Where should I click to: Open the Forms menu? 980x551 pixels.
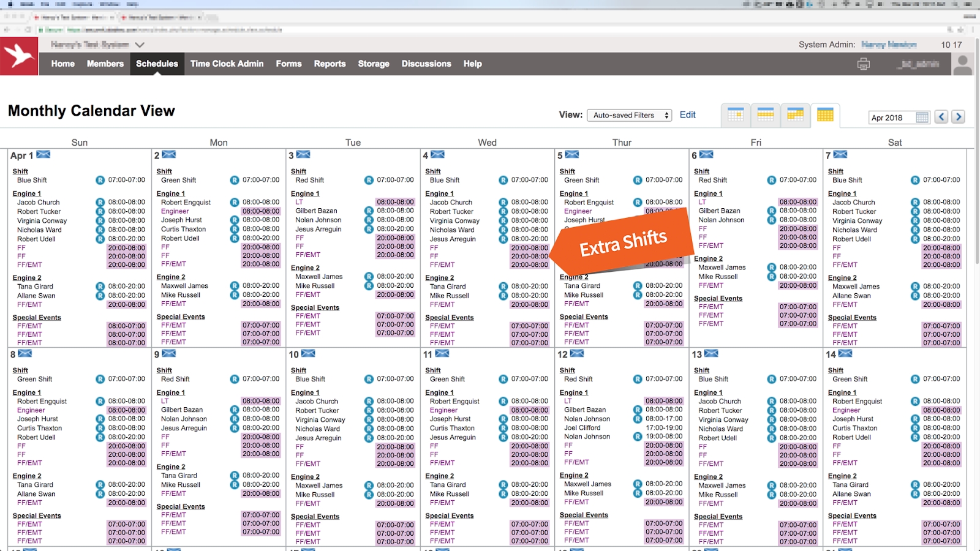click(289, 64)
